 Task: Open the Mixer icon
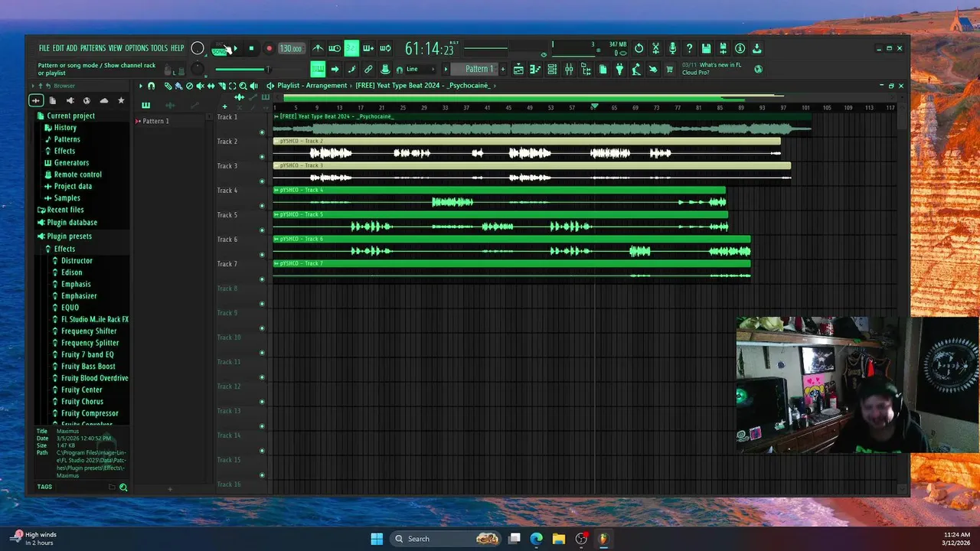(569, 69)
